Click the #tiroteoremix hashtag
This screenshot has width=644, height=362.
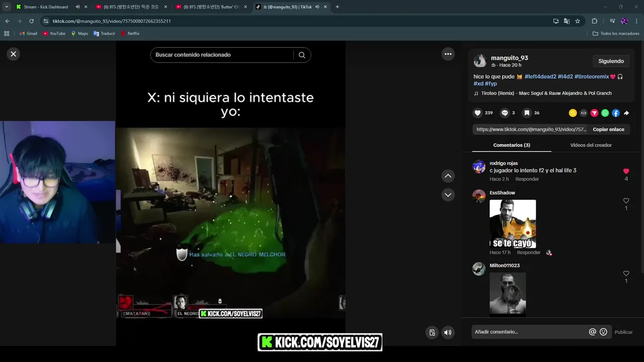[592, 76]
